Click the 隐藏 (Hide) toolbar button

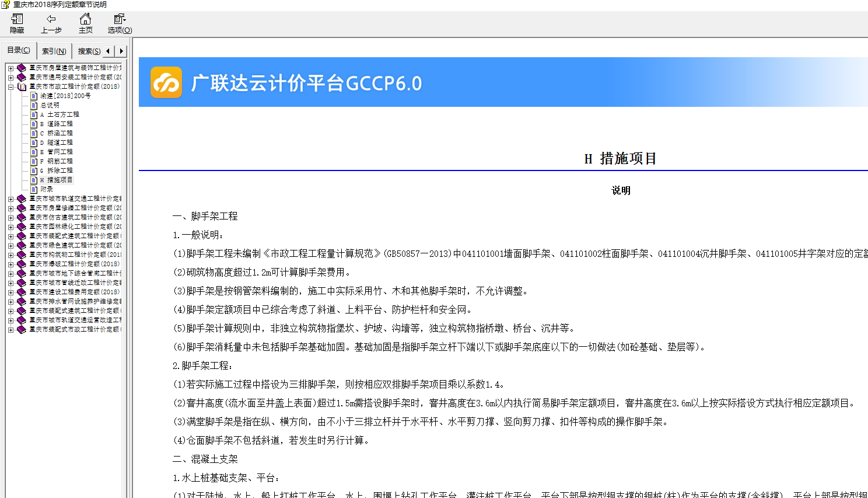point(17,23)
